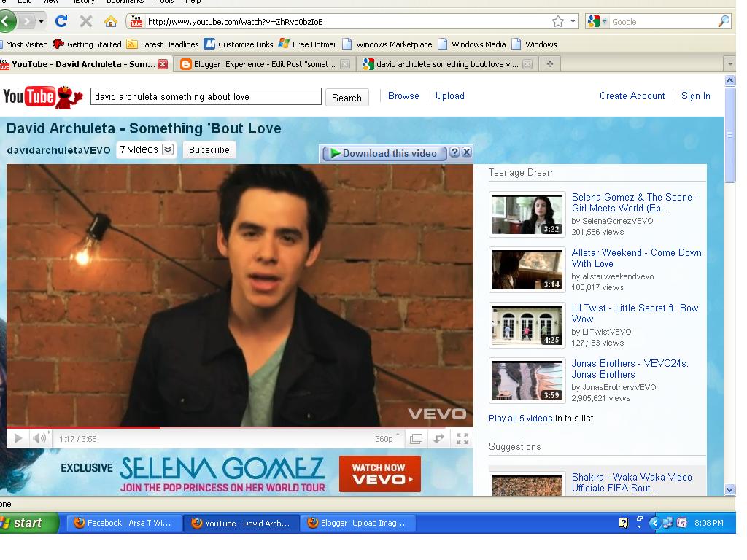This screenshot has height=560, width=747.
Task: Open the bookmark star dropdown arrow
Action: [573, 21]
